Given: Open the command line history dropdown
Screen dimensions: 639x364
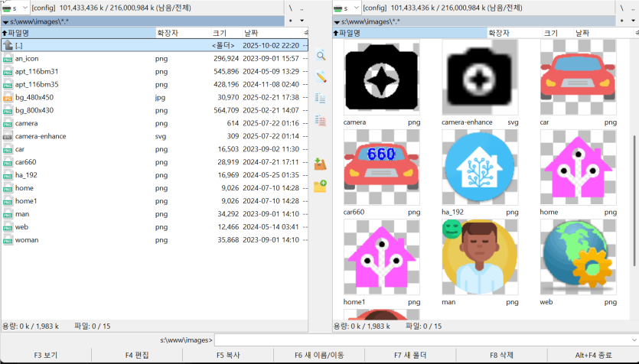Looking at the screenshot, I should (x=634, y=340).
